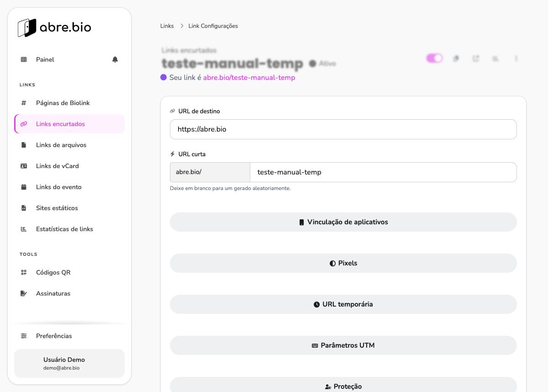Click the open-in-new-tab icon in header
This screenshot has height=392, width=548.
pos(476,58)
